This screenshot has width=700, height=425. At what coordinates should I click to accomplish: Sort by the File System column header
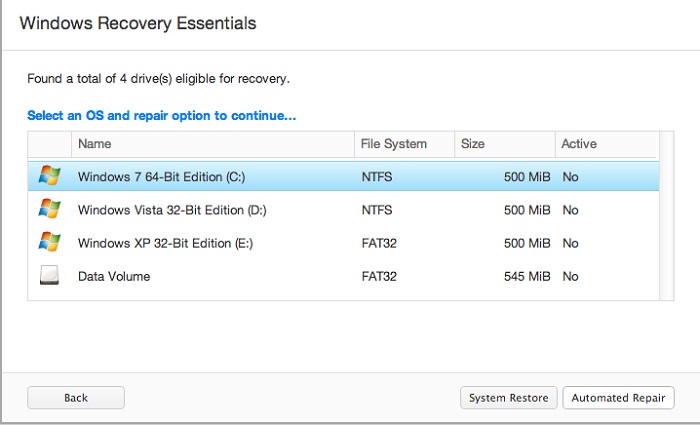click(x=394, y=144)
